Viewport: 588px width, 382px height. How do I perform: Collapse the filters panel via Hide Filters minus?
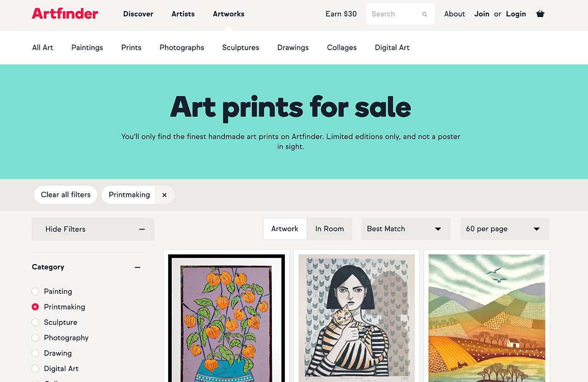[142, 229]
